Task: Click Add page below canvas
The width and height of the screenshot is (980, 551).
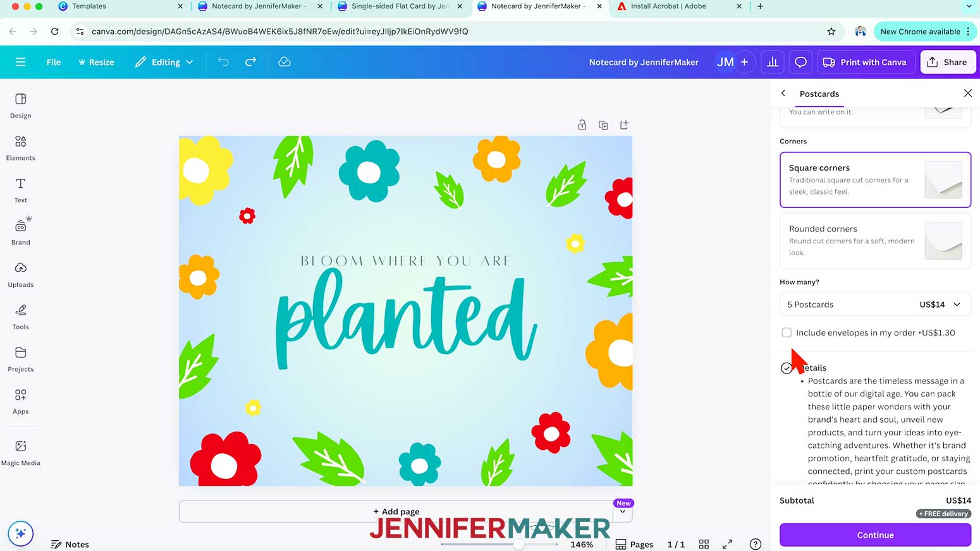Action: coord(396,511)
